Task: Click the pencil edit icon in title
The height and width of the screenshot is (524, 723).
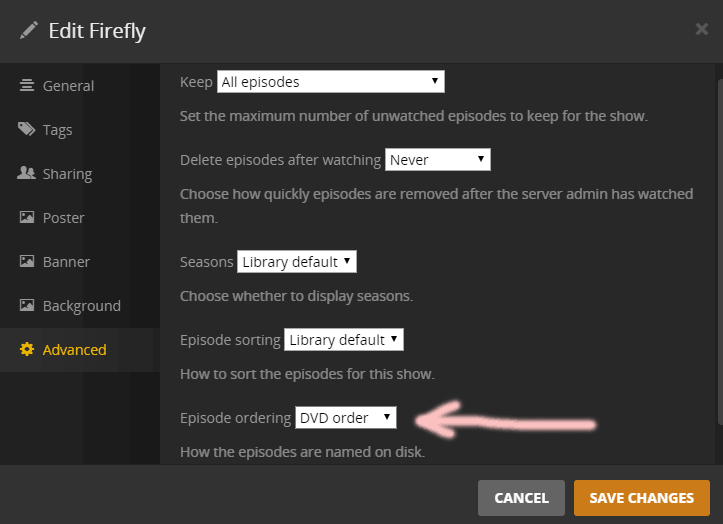Action: coord(28,30)
